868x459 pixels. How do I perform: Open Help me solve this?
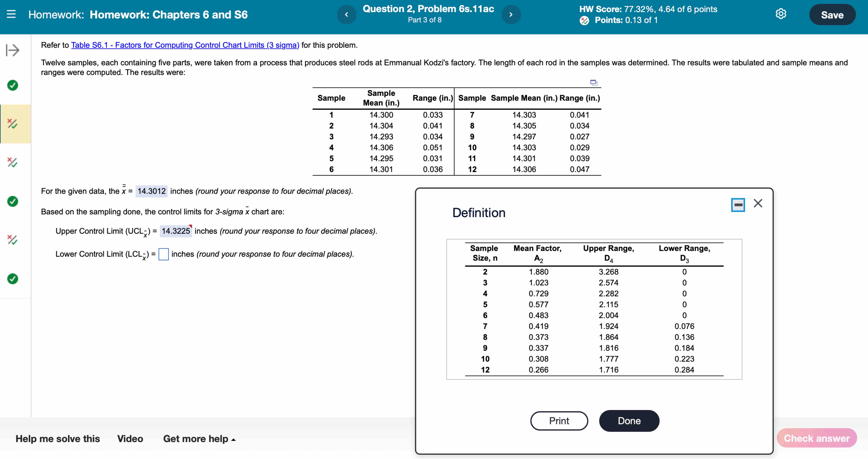click(57, 439)
